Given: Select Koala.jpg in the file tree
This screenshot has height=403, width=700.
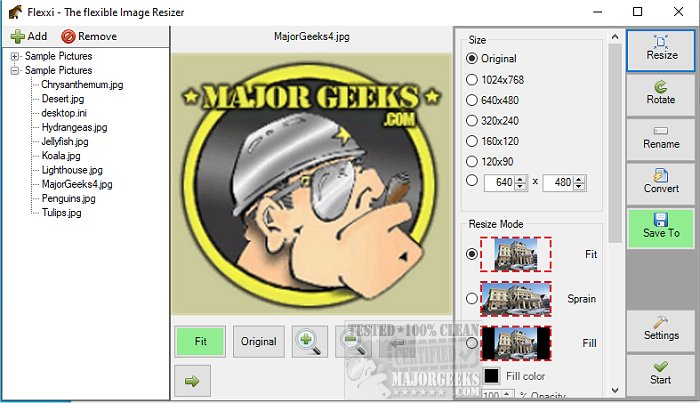Looking at the screenshot, I should point(61,156).
